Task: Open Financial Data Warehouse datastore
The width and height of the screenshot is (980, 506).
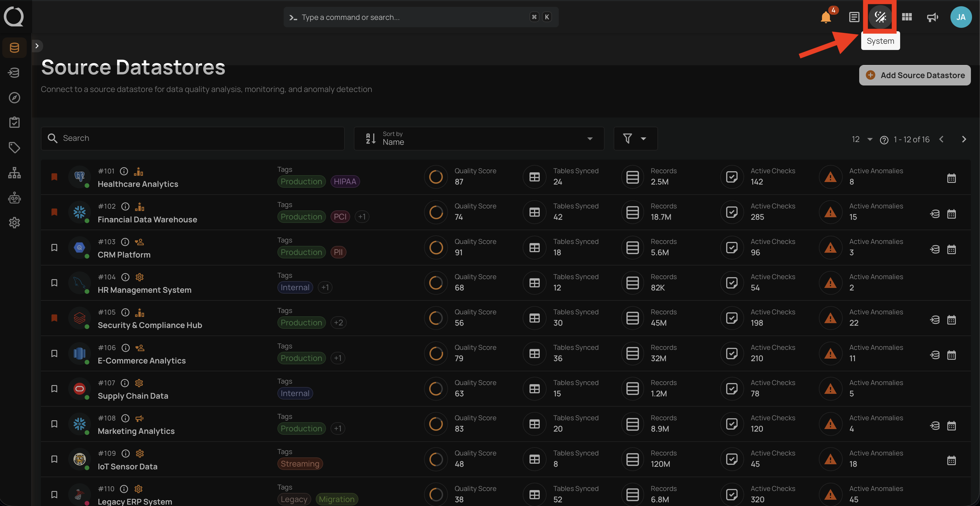Action: [x=147, y=219]
